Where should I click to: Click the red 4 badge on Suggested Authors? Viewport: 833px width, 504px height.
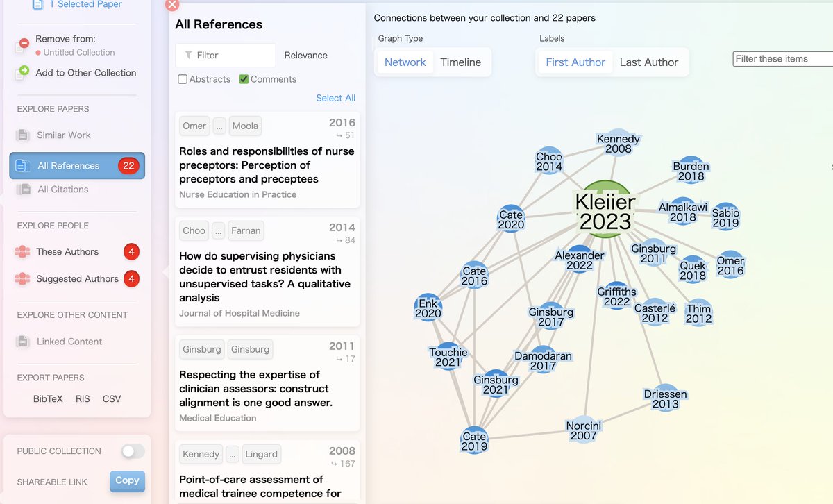click(x=131, y=279)
